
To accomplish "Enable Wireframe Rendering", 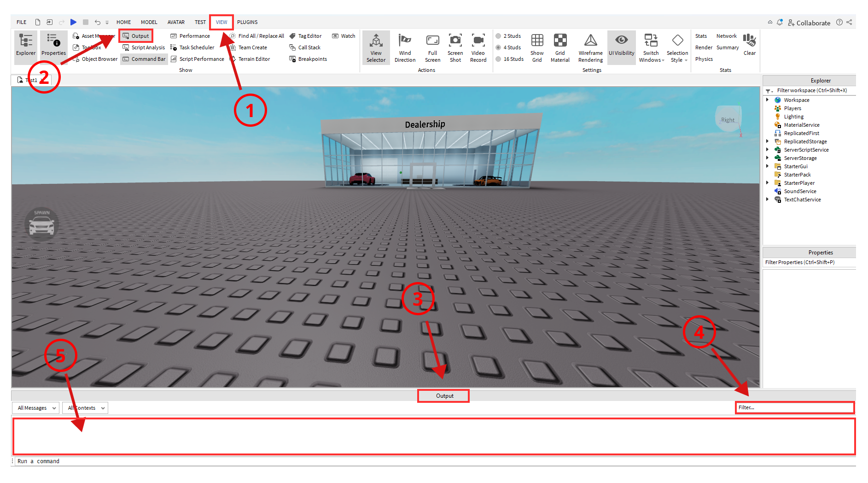I will [591, 47].
